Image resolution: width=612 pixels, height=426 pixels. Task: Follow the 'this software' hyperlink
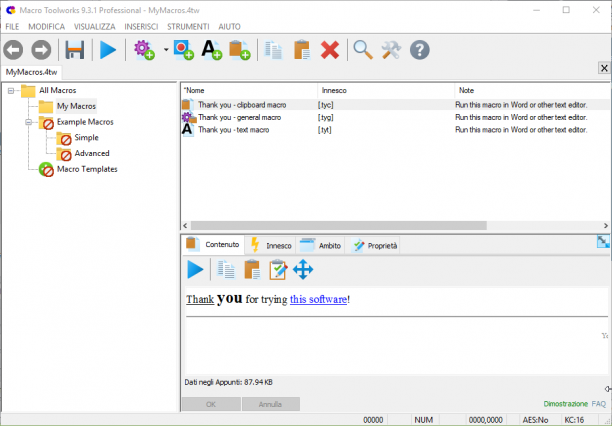(x=318, y=299)
